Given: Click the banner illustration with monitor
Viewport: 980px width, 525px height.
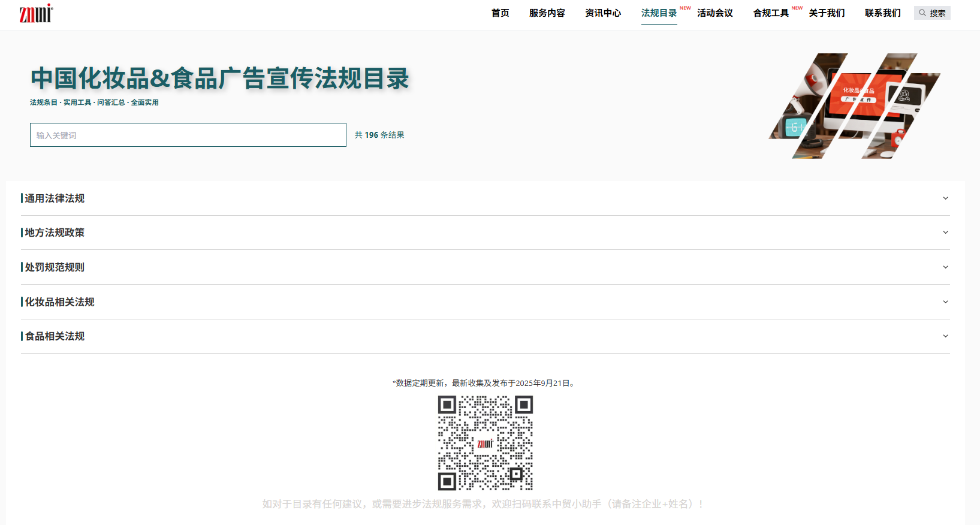Looking at the screenshot, I should (x=855, y=106).
